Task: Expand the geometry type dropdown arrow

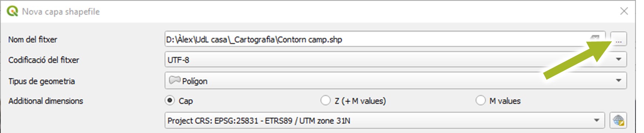Action: click(x=619, y=81)
